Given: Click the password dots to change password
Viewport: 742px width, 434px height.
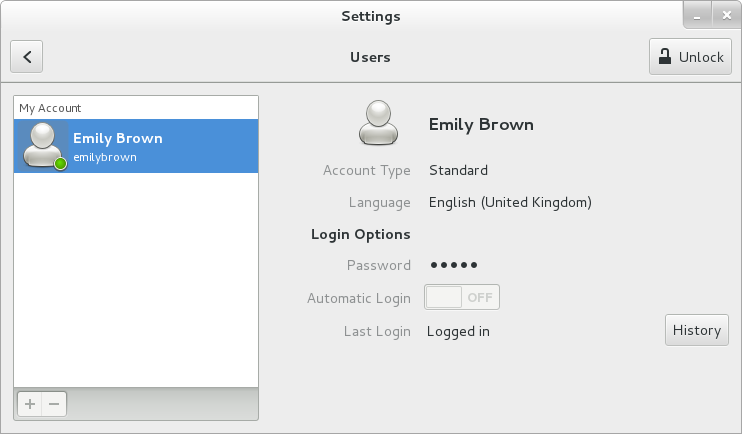Looking at the screenshot, I should coord(453,265).
